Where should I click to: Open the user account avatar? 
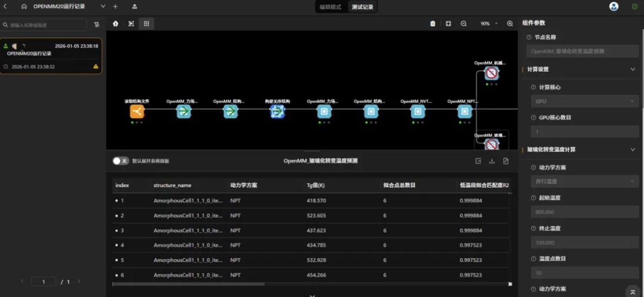pyautogui.click(x=614, y=6)
